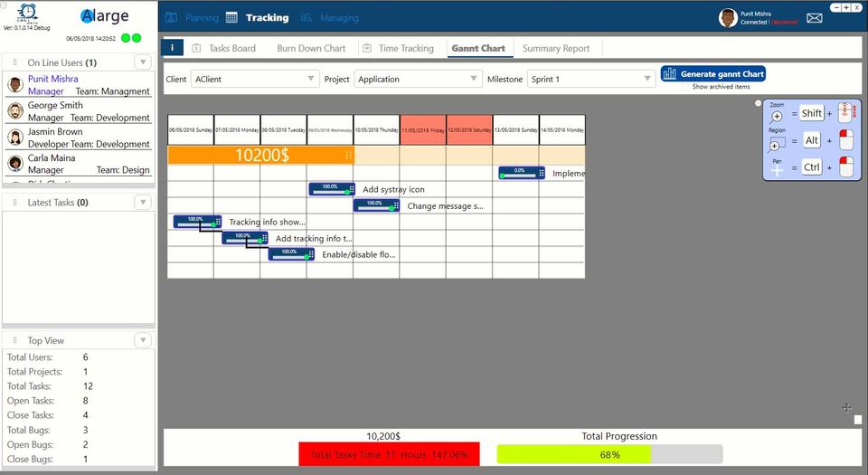
Task: Collapse the Latest Tasks panel
Action: 143,202
